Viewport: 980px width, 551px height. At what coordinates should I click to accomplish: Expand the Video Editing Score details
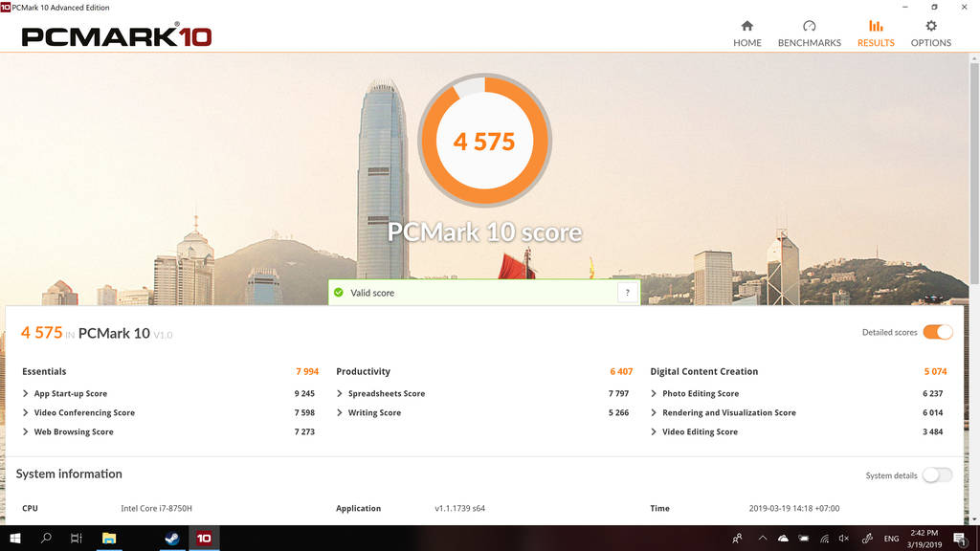(x=654, y=432)
